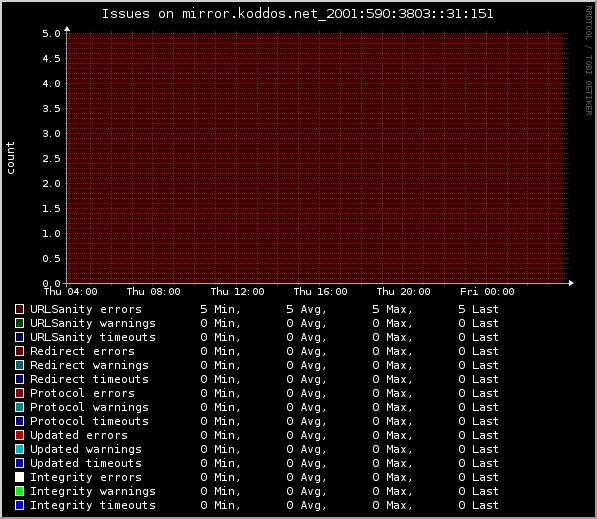Click the URLSanity errors color swatch

pyautogui.click(x=19, y=309)
